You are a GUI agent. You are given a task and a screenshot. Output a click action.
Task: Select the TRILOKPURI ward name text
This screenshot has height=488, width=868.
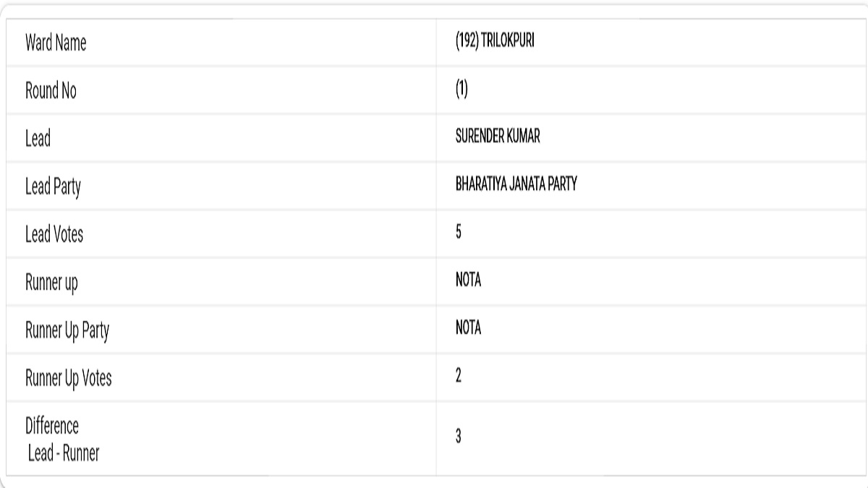click(508, 42)
